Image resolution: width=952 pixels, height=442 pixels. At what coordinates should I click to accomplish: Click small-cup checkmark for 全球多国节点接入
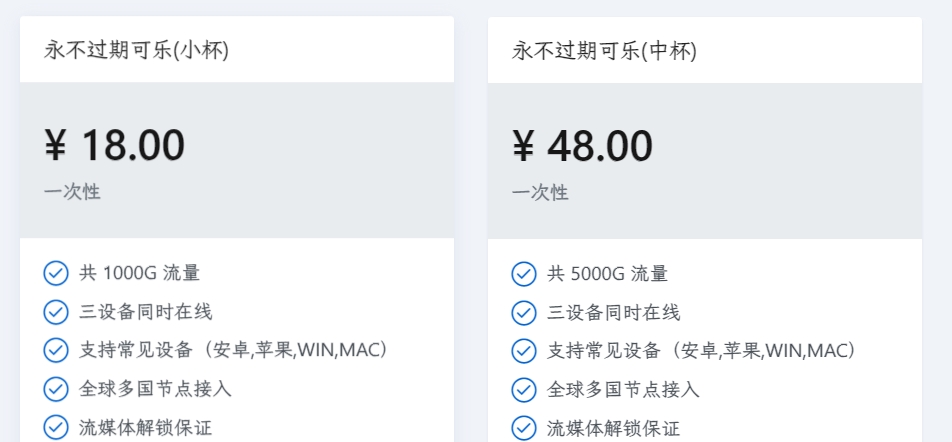[56, 389]
